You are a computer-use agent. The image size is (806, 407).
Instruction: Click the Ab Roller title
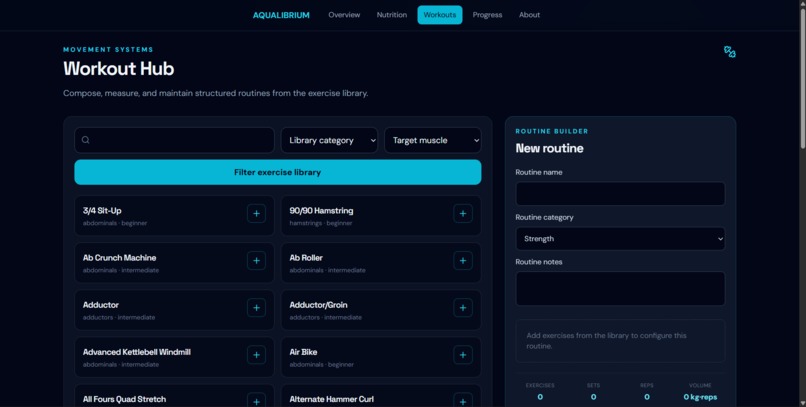pyautogui.click(x=306, y=258)
